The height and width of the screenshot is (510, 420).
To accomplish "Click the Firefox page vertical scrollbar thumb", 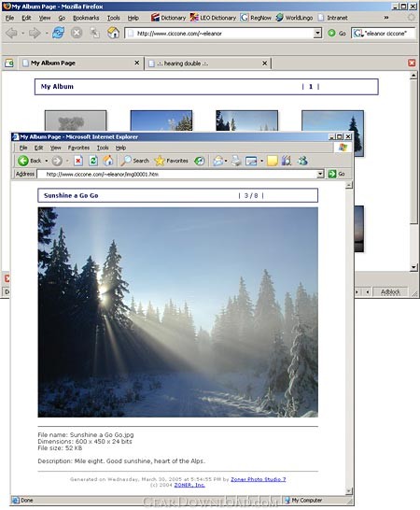I will click(413, 152).
